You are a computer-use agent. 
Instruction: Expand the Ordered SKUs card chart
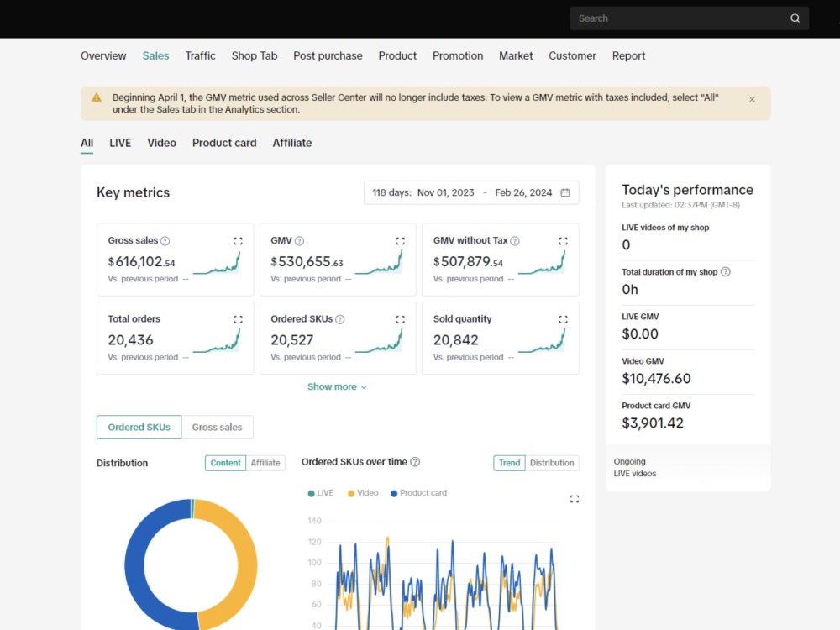point(400,319)
